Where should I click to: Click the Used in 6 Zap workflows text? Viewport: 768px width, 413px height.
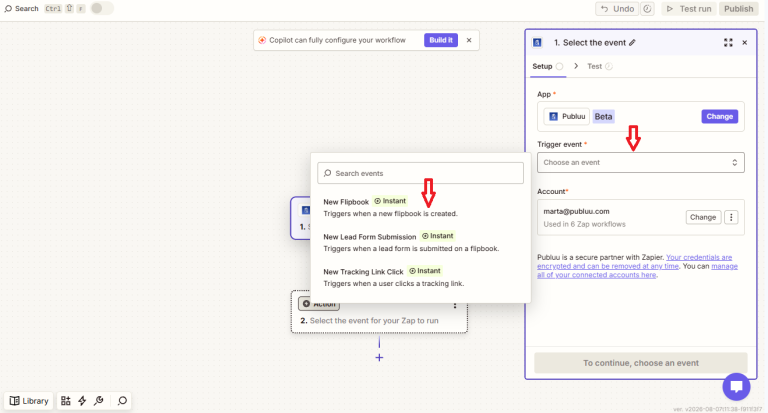click(x=584, y=224)
